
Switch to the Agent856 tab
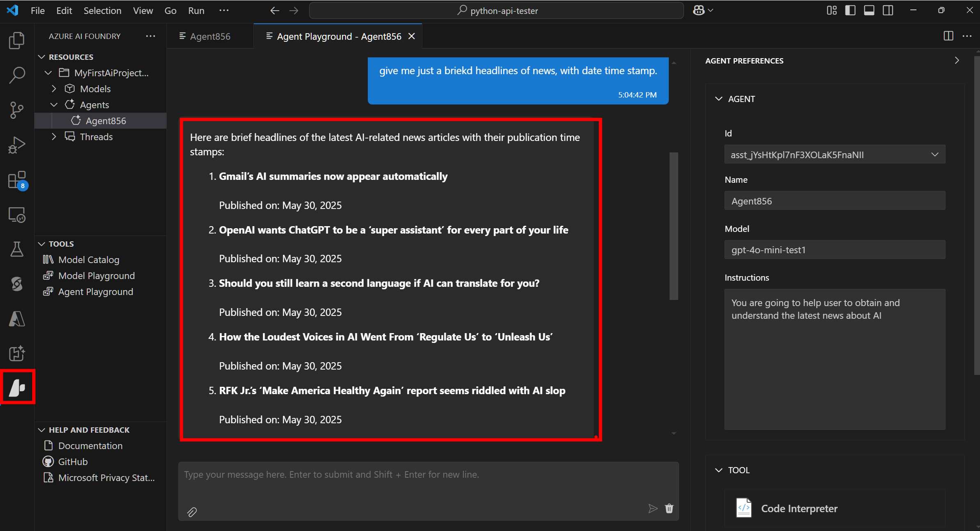pyautogui.click(x=210, y=36)
